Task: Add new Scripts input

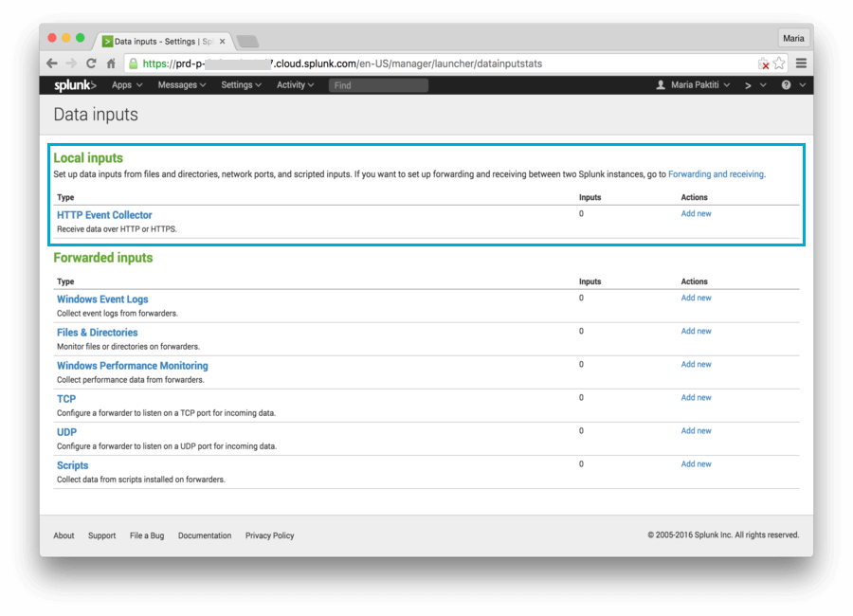Action: click(696, 464)
